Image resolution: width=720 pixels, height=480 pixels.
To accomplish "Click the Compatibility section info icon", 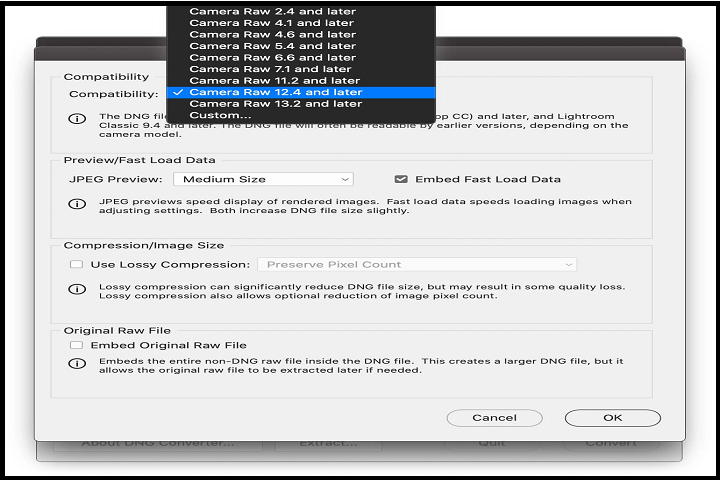I will [x=76, y=120].
